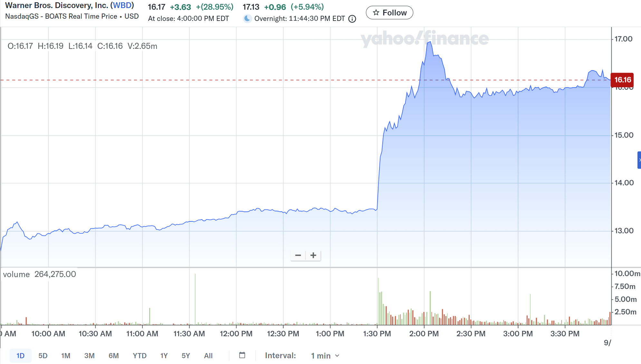The height and width of the screenshot is (364, 641).
Task: Switch to the 3M range
Action: click(x=90, y=356)
